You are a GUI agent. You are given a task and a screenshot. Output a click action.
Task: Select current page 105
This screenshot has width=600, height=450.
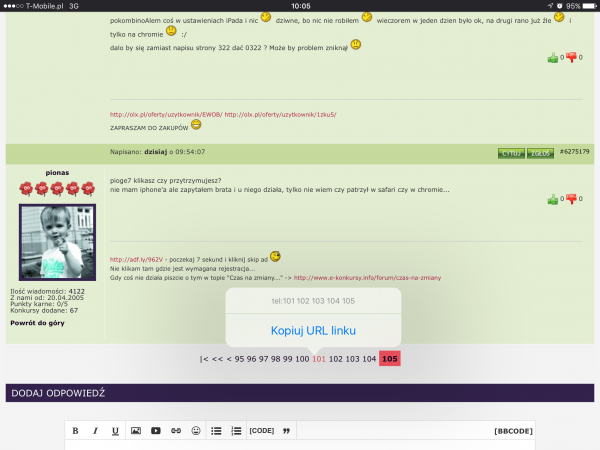pos(390,359)
